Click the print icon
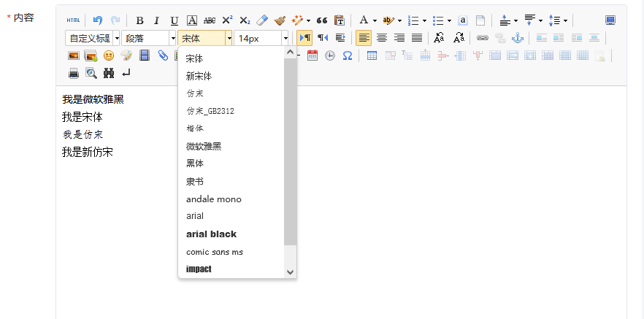The height and width of the screenshot is (319, 644). click(74, 73)
